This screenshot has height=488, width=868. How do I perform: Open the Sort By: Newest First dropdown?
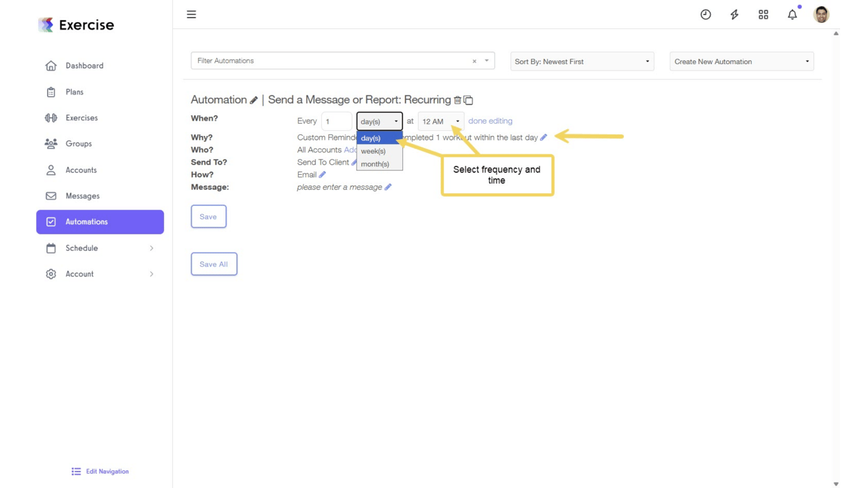click(581, 61)
